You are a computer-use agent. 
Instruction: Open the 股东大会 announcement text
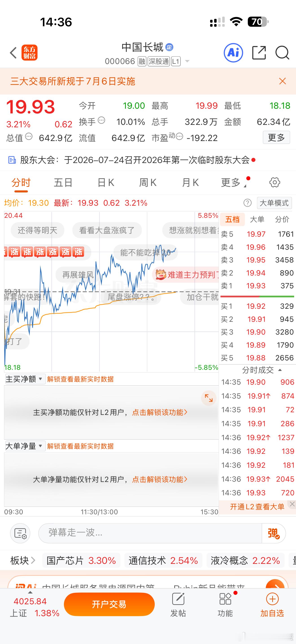(x=135, y=160)
